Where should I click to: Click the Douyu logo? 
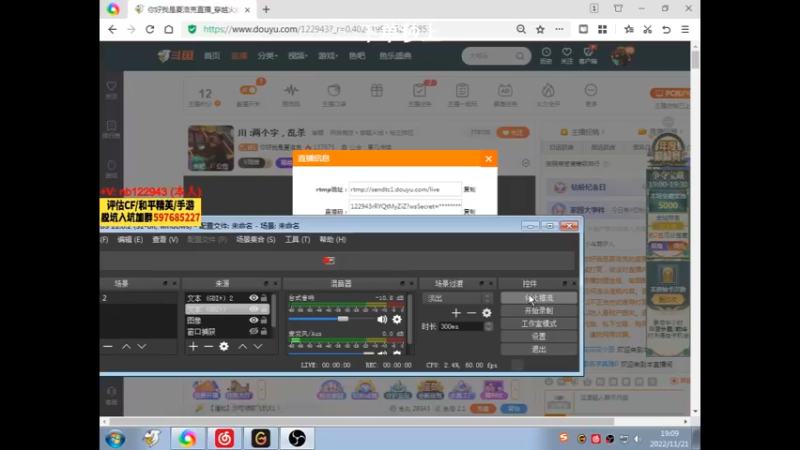tap(176, 56)
